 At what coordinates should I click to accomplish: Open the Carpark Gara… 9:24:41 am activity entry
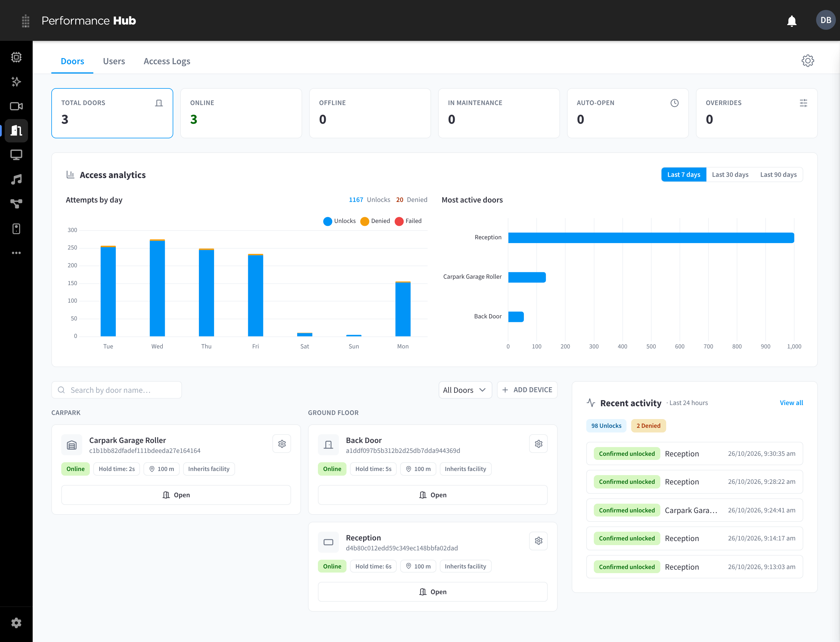tap(694, 510)
